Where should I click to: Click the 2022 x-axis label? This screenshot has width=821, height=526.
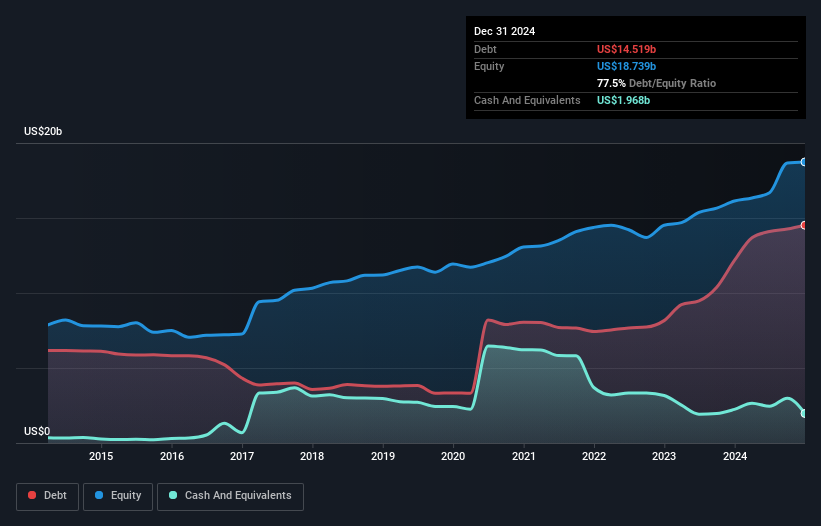[594, 456]
